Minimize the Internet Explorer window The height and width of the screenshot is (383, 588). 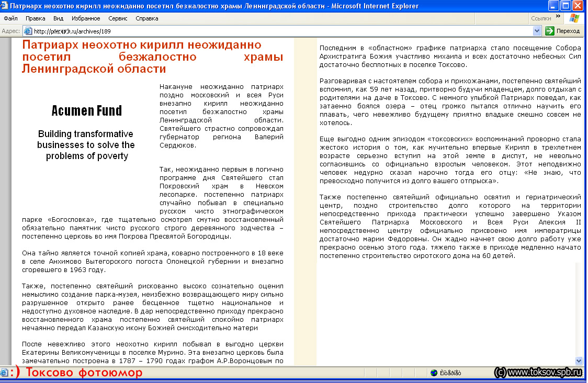tap(553, 6)
